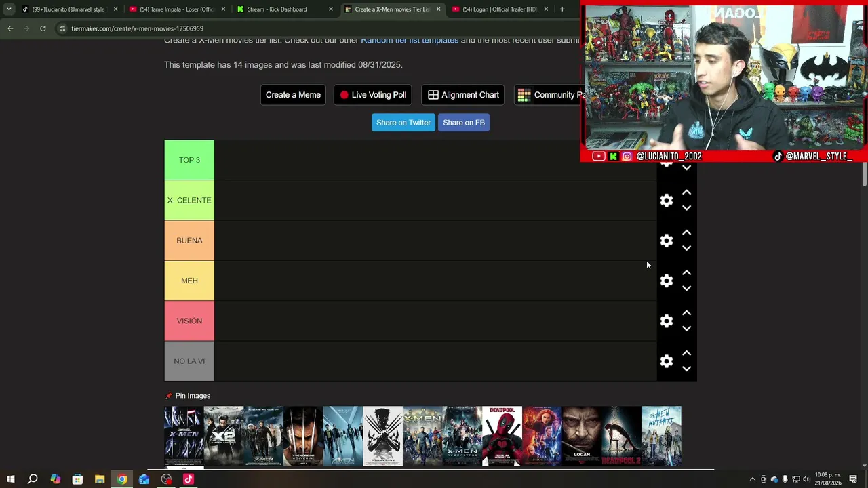This screenshot has width=868, height=488.
Task: Open settings gear for the X- CELENTE tier
Action: coord(667,201)
